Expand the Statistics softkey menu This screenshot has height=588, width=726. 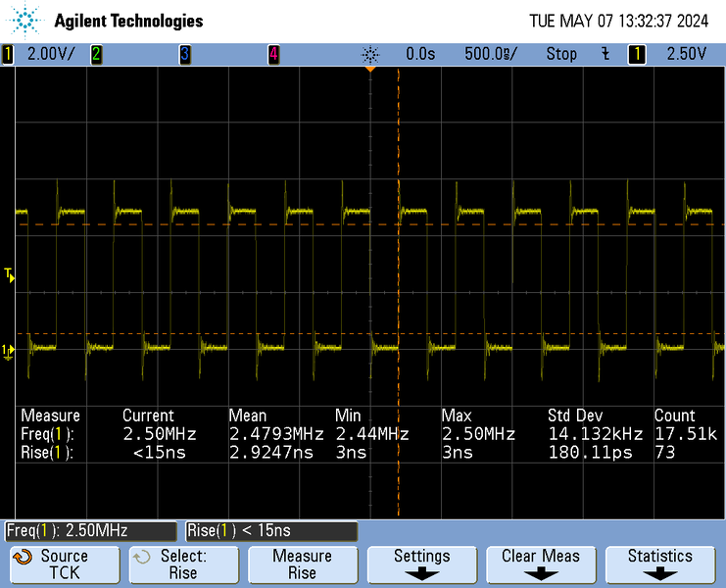659,564
